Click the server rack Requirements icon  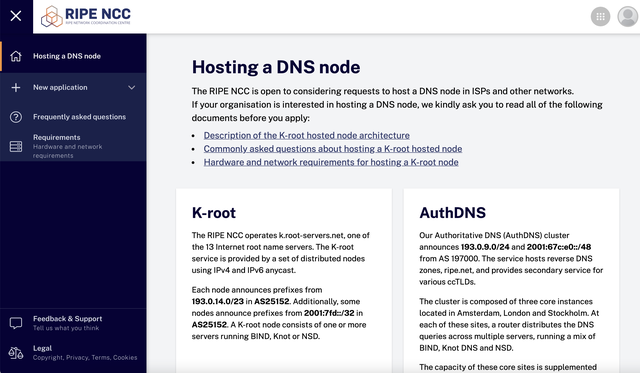[x=16, y=147]
